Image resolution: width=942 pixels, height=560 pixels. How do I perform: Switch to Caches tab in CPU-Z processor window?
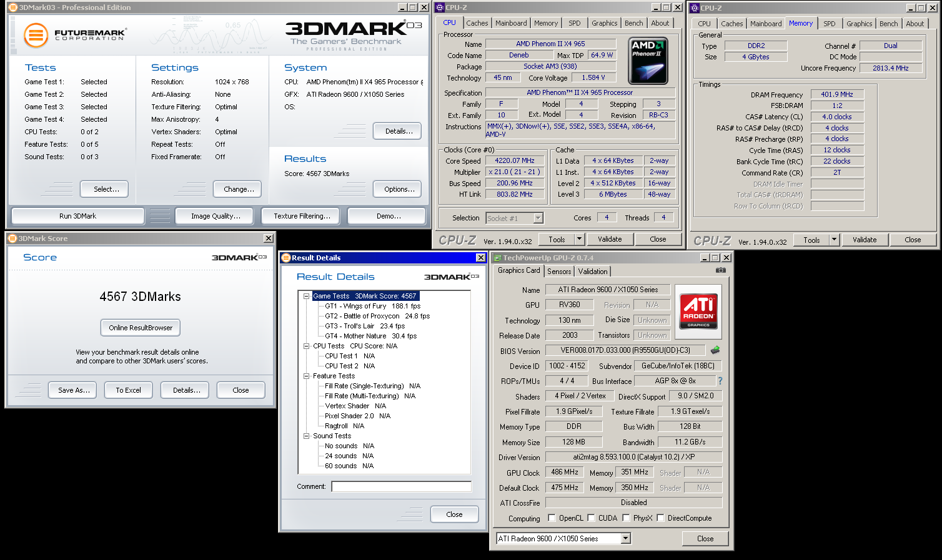pos(477,23)
